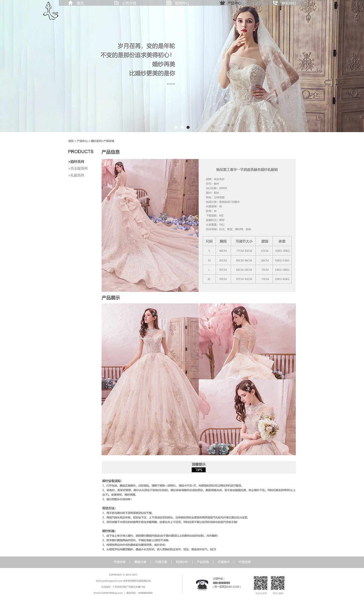Click the bouquet showcase photo

click(x=247, y=417)
